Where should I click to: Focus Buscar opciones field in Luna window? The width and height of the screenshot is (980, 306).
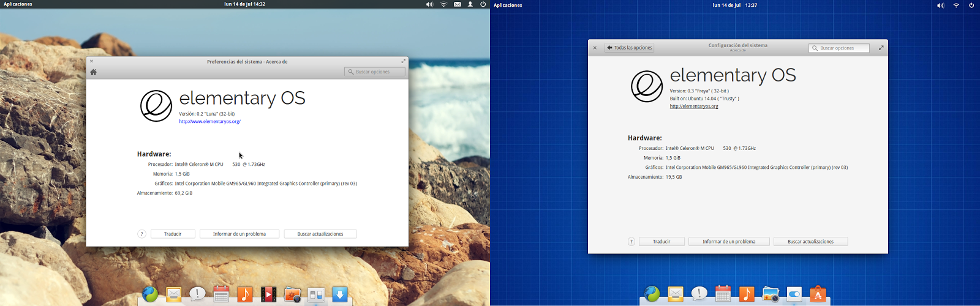[375, 72]
